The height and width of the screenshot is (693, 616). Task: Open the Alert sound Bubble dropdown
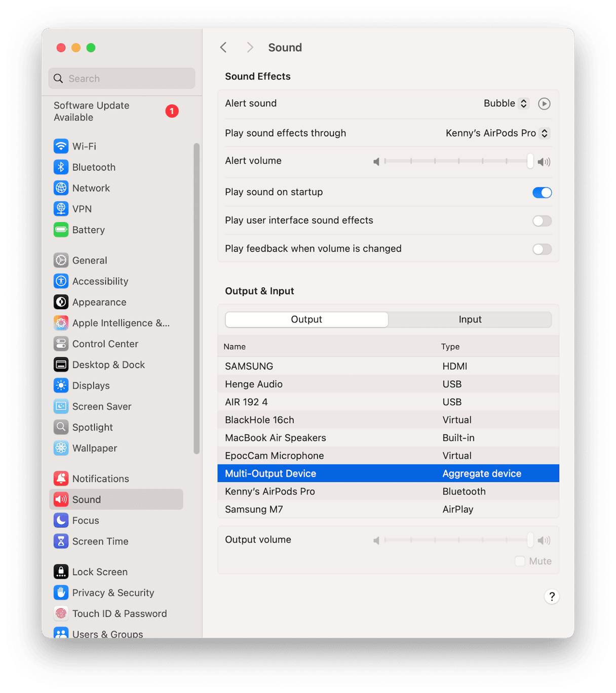(x=506, y=103)
